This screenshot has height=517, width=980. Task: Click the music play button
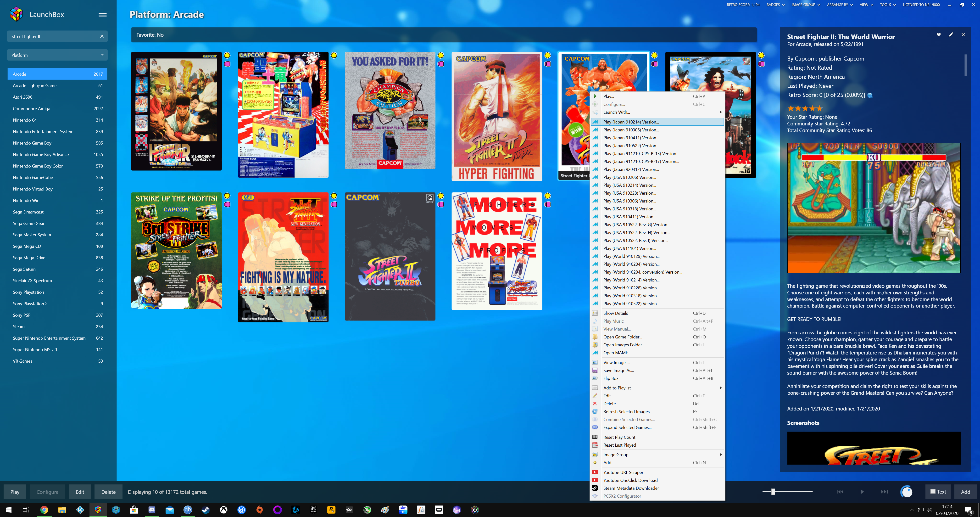862,491
